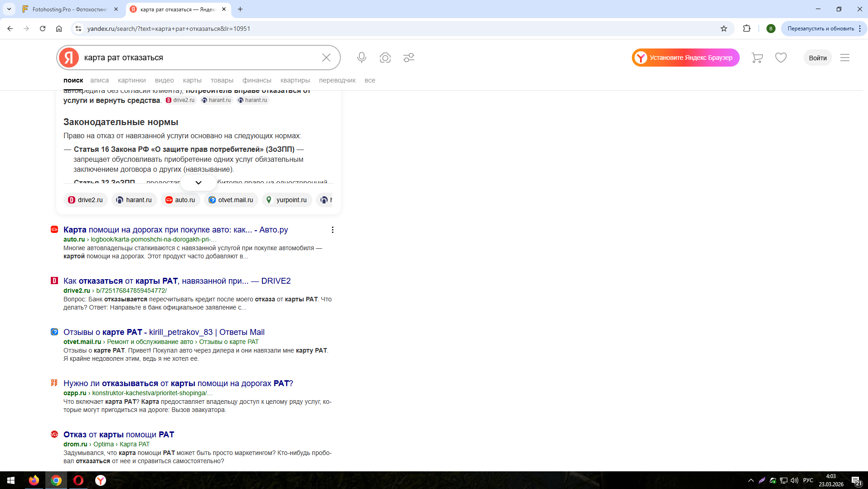Viewport: 868px width, 489px height.
Task: Open Opera browser from taskbar
Action: coord(78,480)
